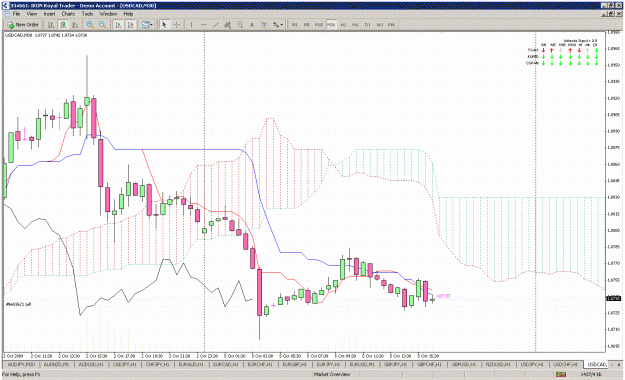Screen dimensions: 625x380
Task: Select the crosshair tool
Action: point(177,25)
